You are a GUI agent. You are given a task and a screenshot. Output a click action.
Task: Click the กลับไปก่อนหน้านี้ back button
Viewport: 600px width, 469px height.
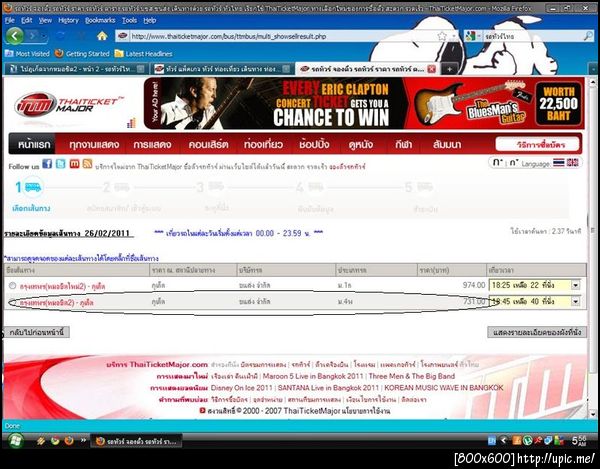[36, 332]
